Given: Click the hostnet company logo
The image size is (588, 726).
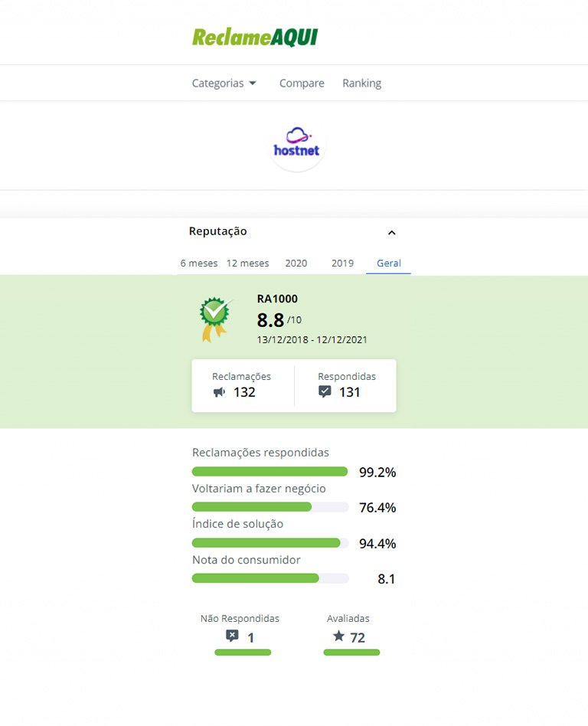Looking at the screenshot, I should click(297, 143).
